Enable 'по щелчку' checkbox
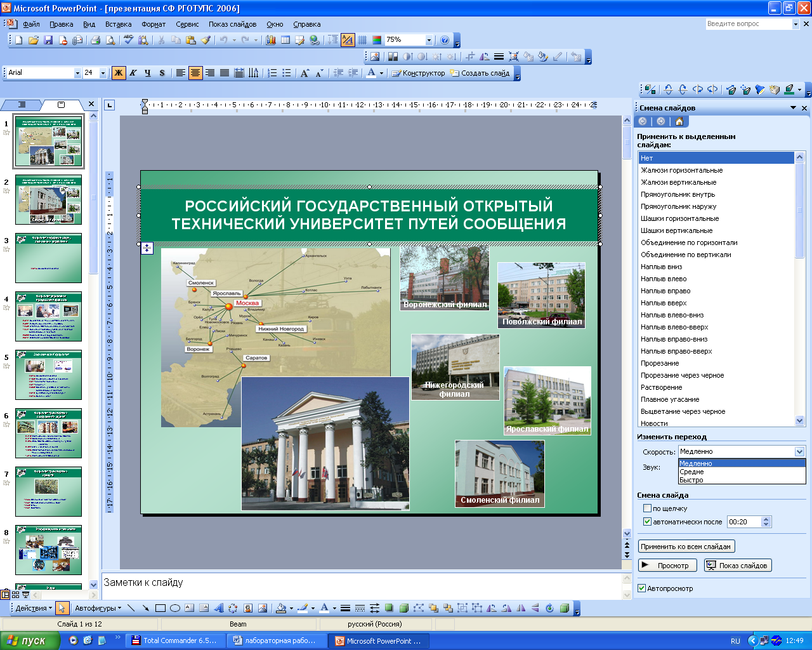The width and height of the screenshot is (812, 650). 647,508
